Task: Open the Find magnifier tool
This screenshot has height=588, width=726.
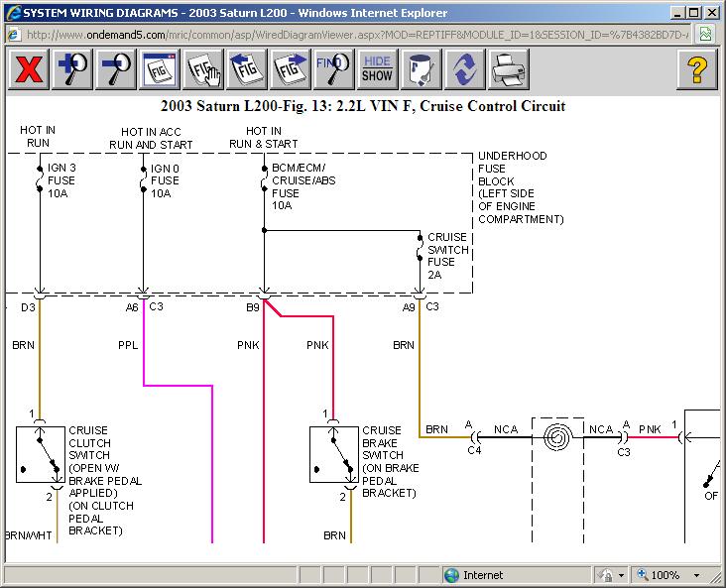Action: tap(334, 70)
